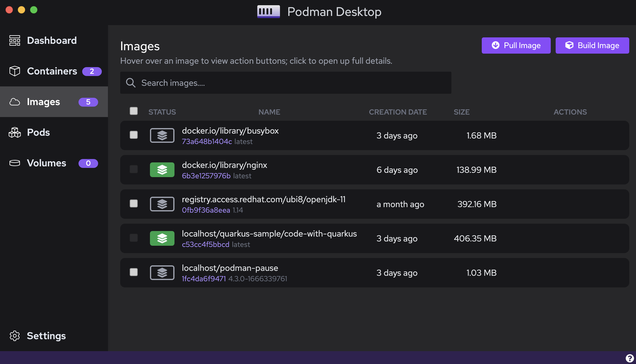Check the select-all images checkbox

(134, 111)
